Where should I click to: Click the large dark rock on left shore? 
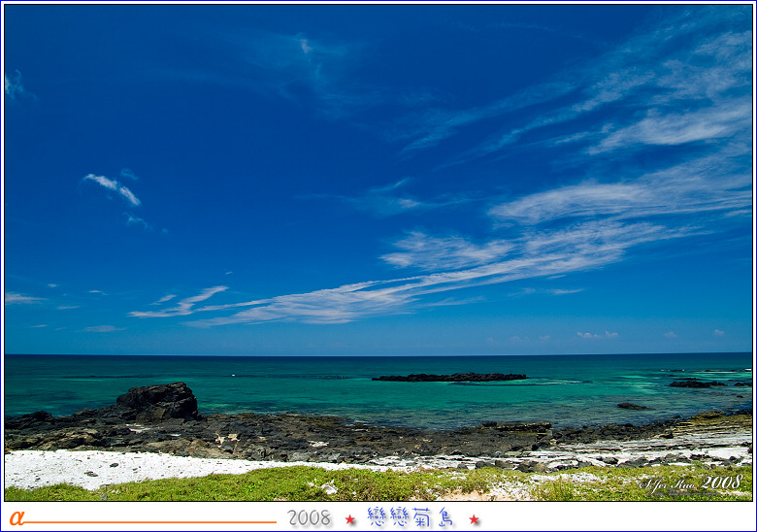click(157, 400)
